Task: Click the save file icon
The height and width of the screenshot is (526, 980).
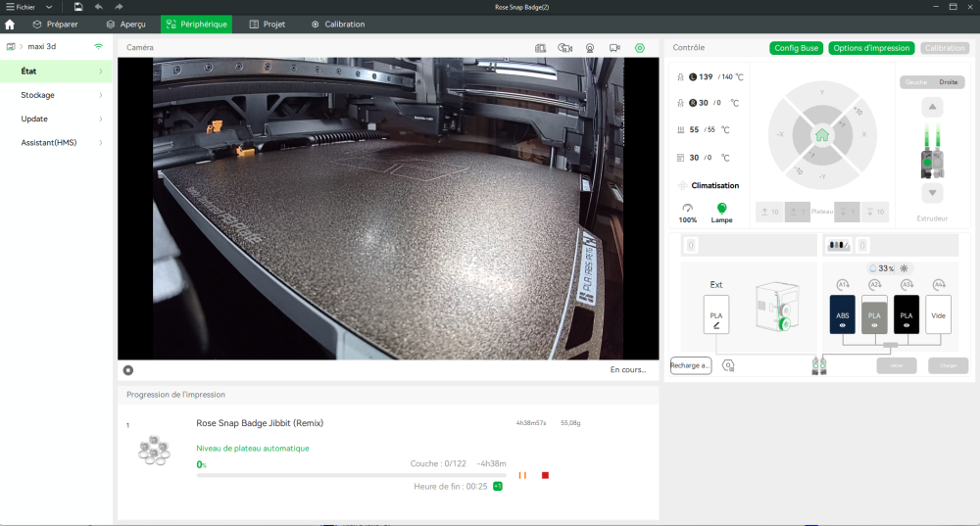Action: point(77,7)
